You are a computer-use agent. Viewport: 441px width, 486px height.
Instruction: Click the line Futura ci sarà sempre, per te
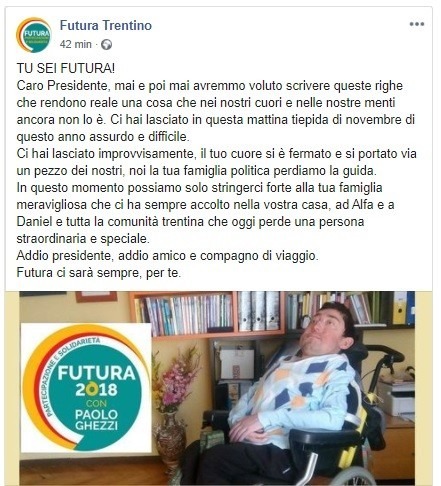[x=99, y=273]
